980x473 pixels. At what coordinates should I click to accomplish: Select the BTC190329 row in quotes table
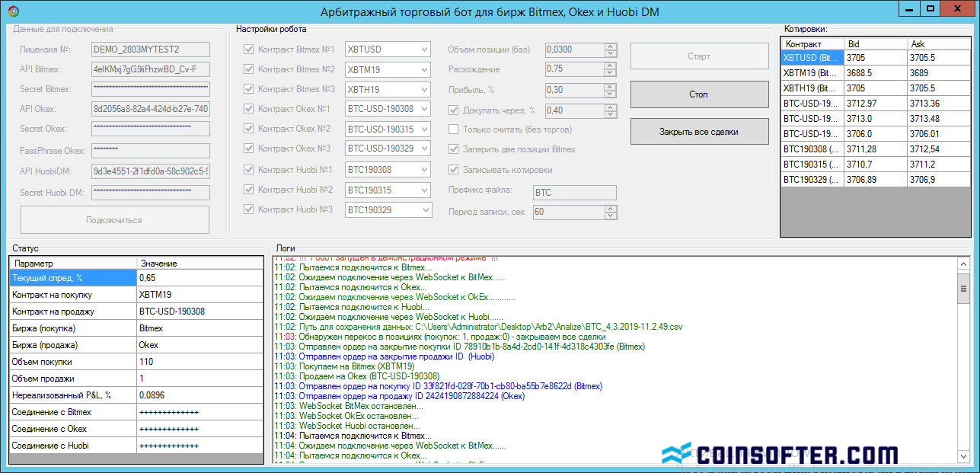click(x=876, y=180)
